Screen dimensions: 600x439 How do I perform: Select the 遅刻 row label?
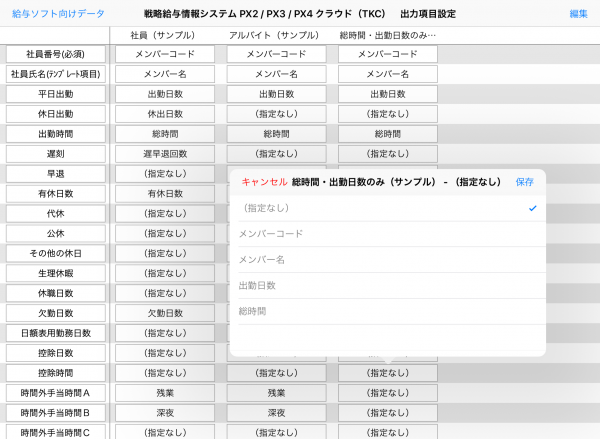[55, 154]
